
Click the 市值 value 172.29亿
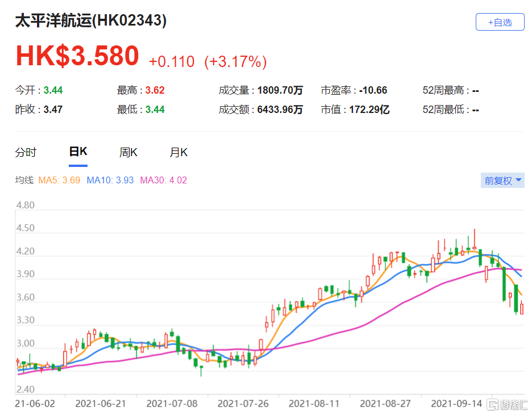click(369, 110)
